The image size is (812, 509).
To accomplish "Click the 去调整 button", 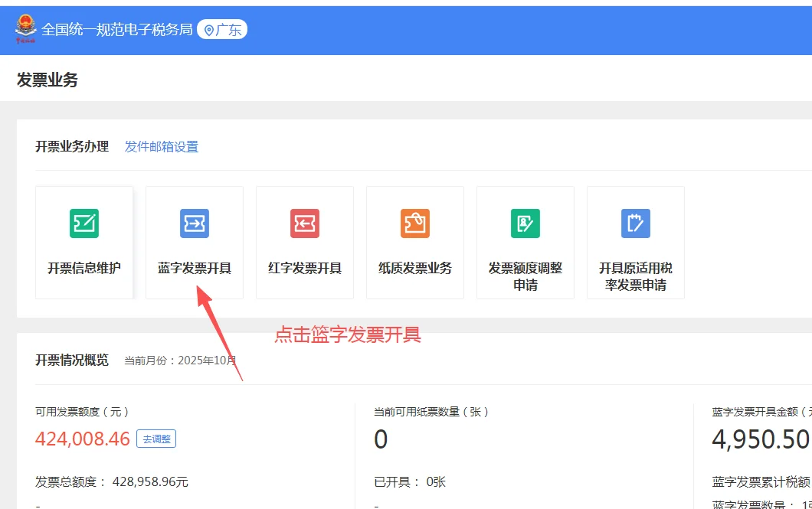I will point(156,439).
